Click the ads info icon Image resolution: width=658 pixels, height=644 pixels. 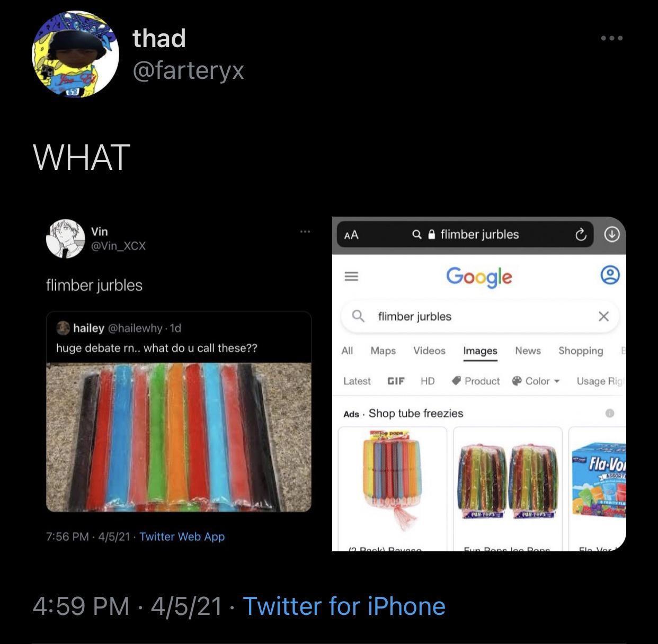610,413
